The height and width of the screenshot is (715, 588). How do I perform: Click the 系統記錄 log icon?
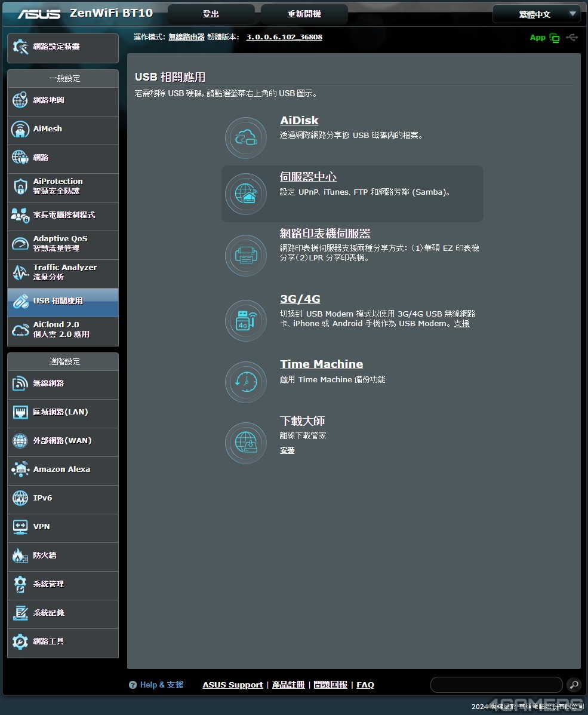pos(20,613)
